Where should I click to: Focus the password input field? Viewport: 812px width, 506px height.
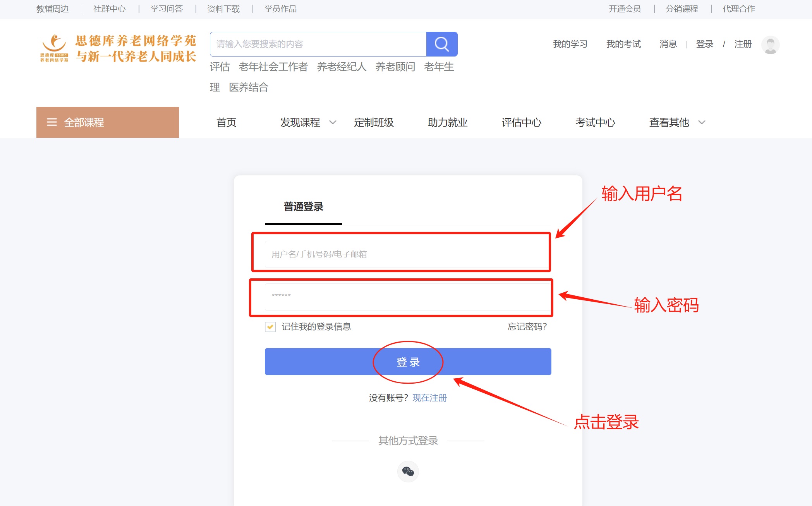[407, 297]
